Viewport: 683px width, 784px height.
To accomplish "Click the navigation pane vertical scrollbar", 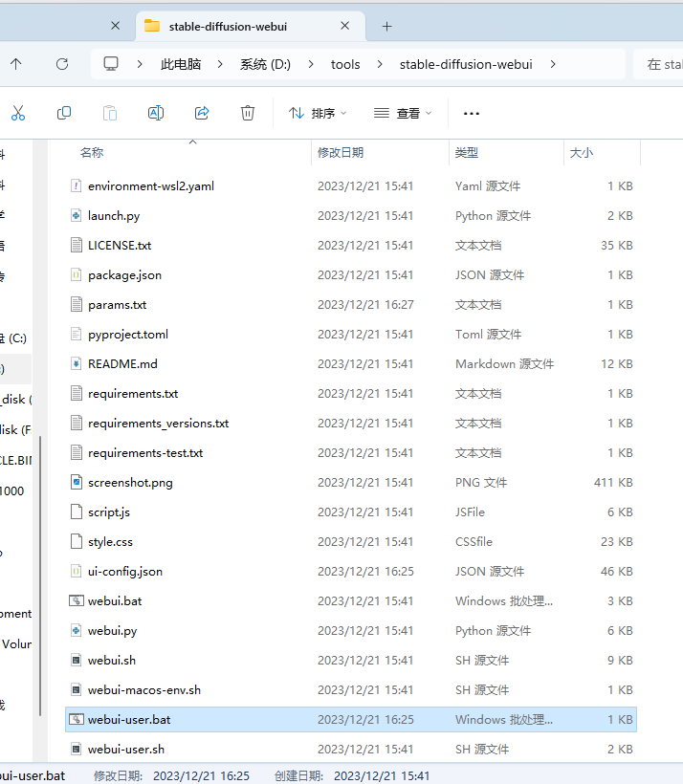I will tap(40, 575).
